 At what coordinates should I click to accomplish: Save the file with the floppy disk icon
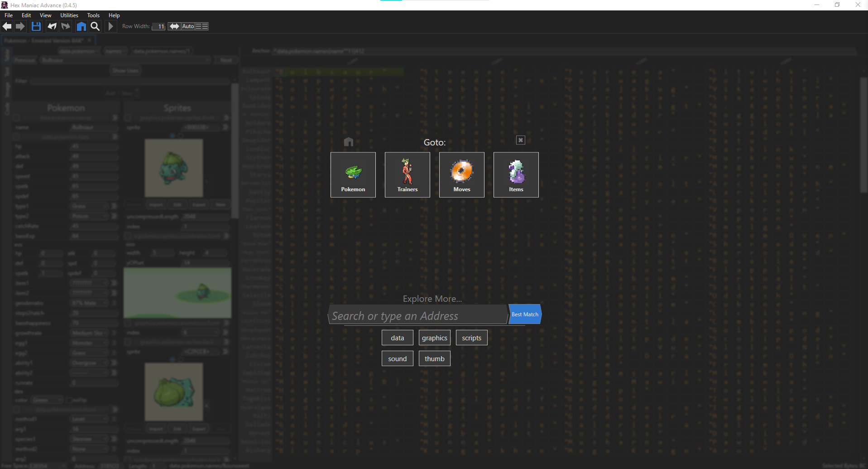[x=36, y=26]
